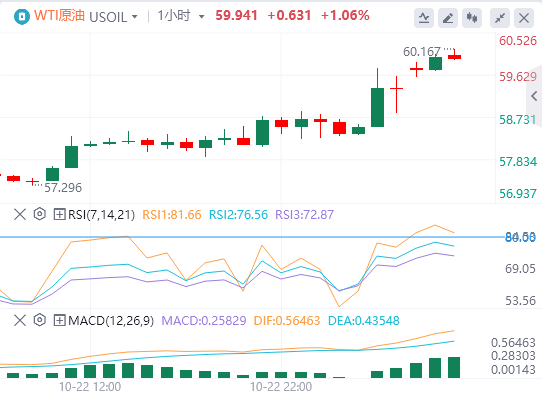Expand the right side panel chevron

(534, 96)
